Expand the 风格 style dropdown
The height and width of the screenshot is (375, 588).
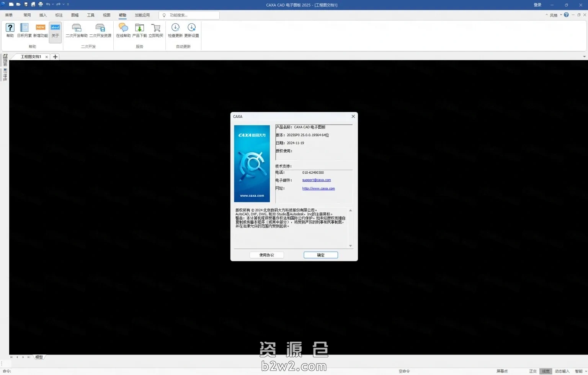[561, 15]
